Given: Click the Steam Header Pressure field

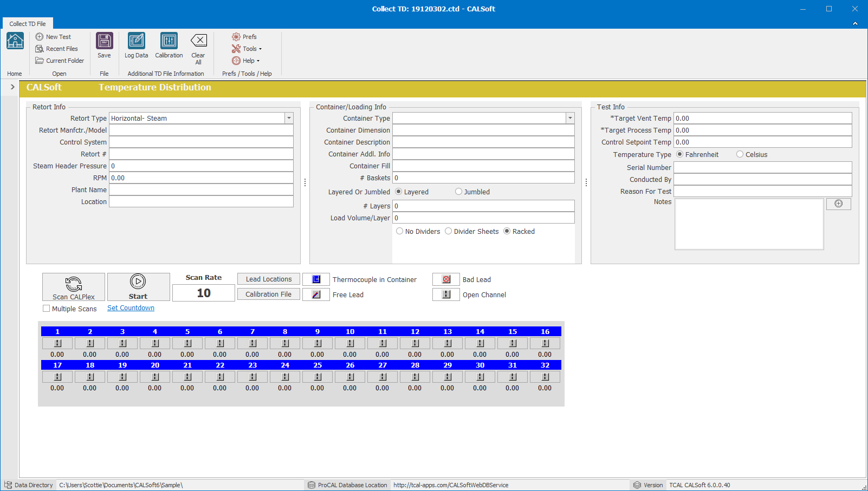Looking at the screenshot, I should click(202, 166).
